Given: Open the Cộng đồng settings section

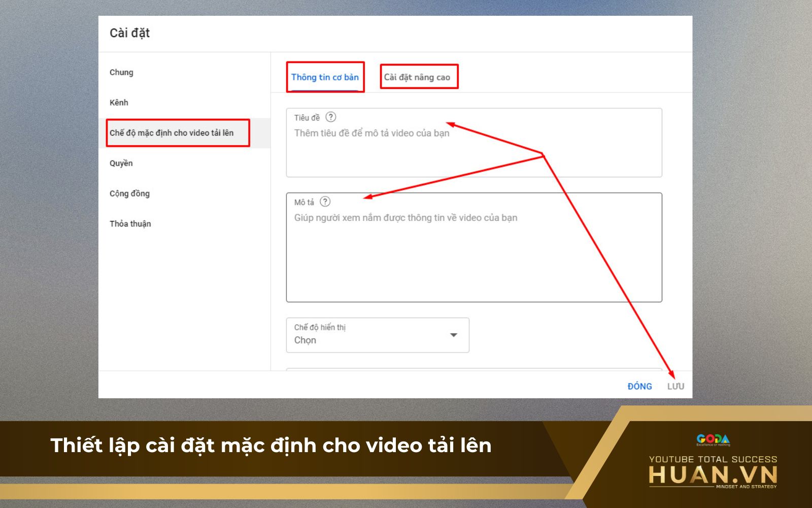Looking at the screenshot, I should (129, 194).
